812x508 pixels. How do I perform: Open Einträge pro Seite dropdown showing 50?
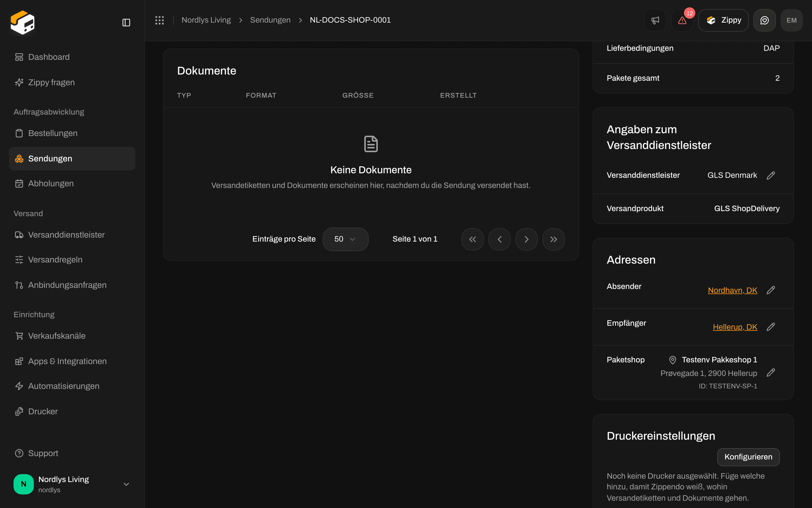345,239
